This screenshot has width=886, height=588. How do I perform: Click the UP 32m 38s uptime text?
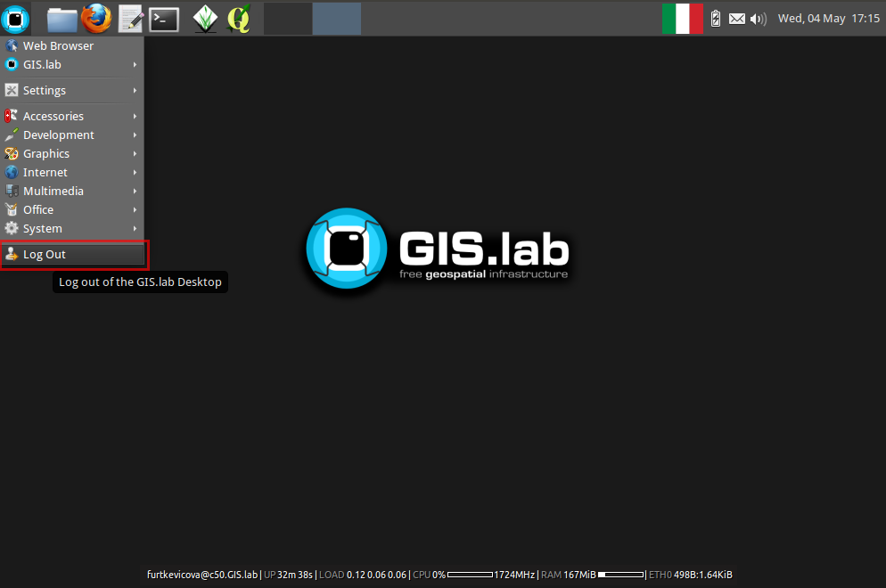click(x=288, y=575)
